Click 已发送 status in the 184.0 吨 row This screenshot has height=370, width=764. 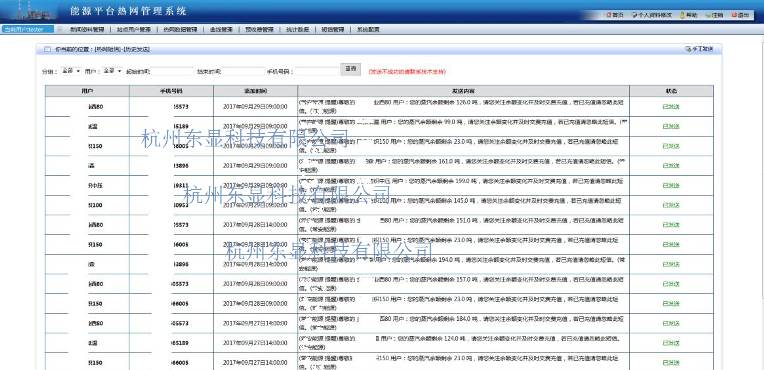[671, 323]
